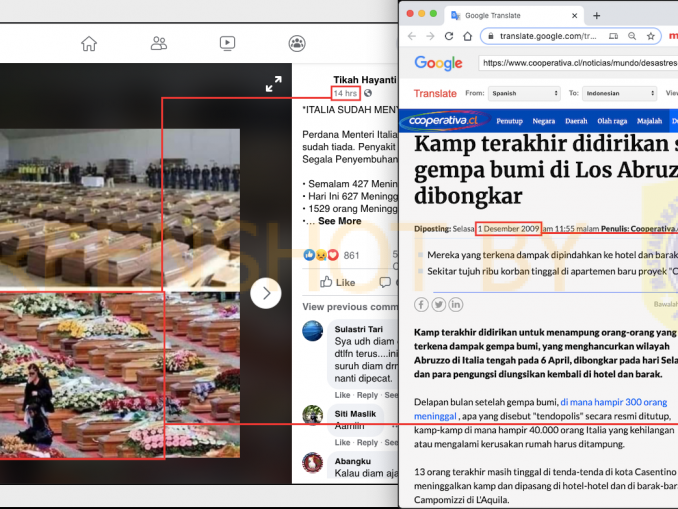Reply to Siti Maslik's comment
Image resolution: width=678 pixels, height=509 pixels.
click(x=368, y=442)
